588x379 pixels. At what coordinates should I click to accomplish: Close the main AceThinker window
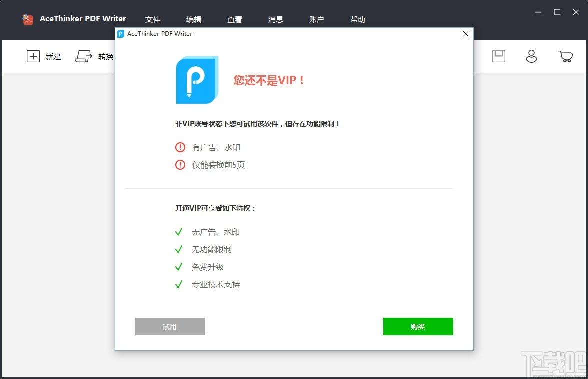click(576, 12)
